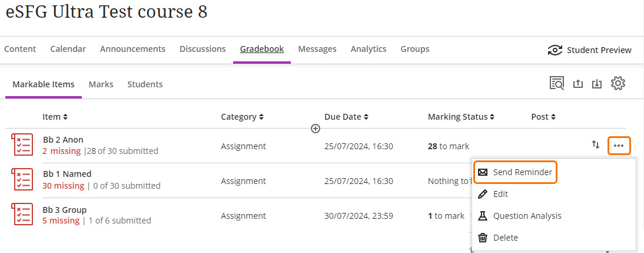Select Send Reminder from the menu
Screen dimensions: 644x253
(515, 172)
